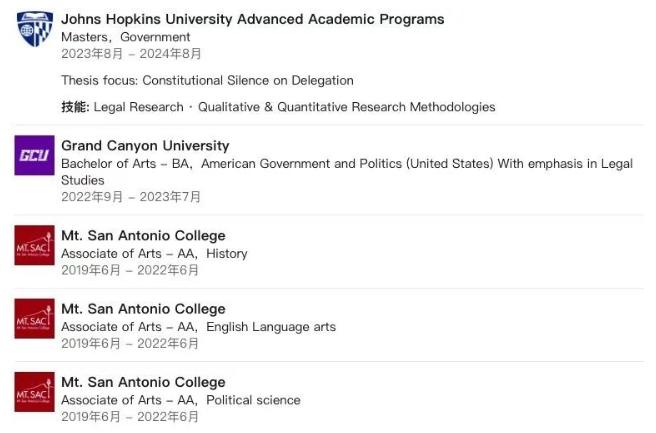Click the date range under Political science degree
The height and width of the screenshot is (433, 656).
pyautogui.click(x=130, y=417)
